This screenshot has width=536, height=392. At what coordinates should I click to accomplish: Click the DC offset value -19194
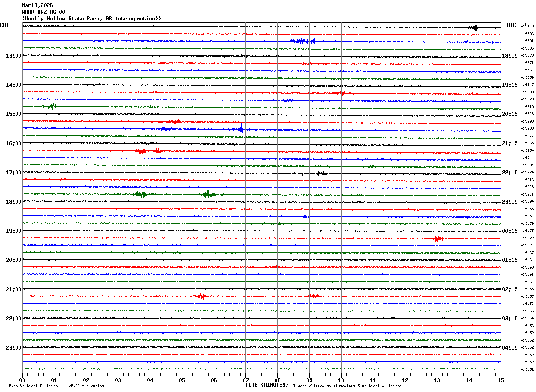[527, 201]
